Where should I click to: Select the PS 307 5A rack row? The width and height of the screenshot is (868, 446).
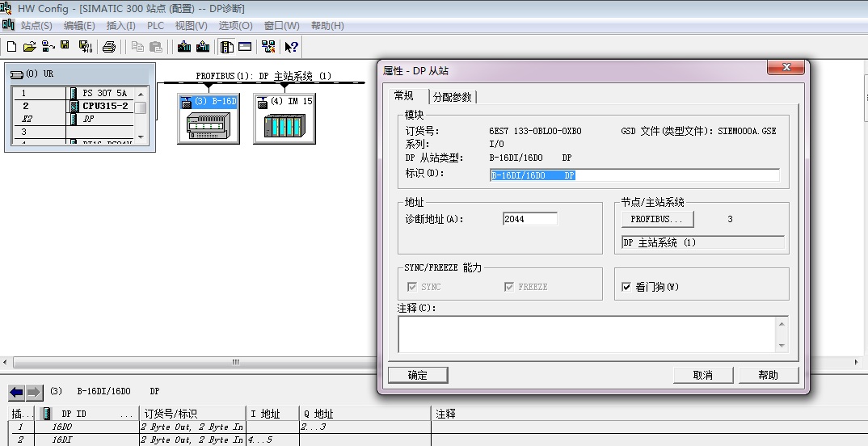click(73, 93)
